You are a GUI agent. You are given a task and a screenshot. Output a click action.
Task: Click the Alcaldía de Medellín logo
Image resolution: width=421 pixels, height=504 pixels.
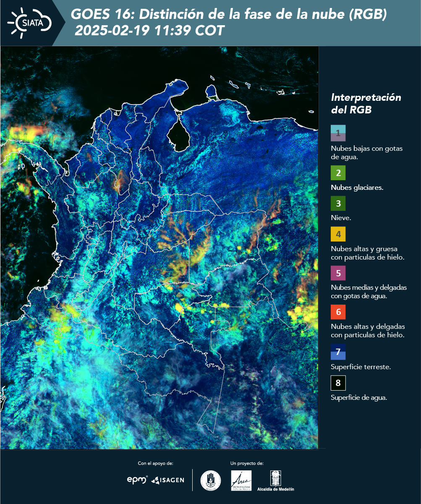[x=275, y=481]
